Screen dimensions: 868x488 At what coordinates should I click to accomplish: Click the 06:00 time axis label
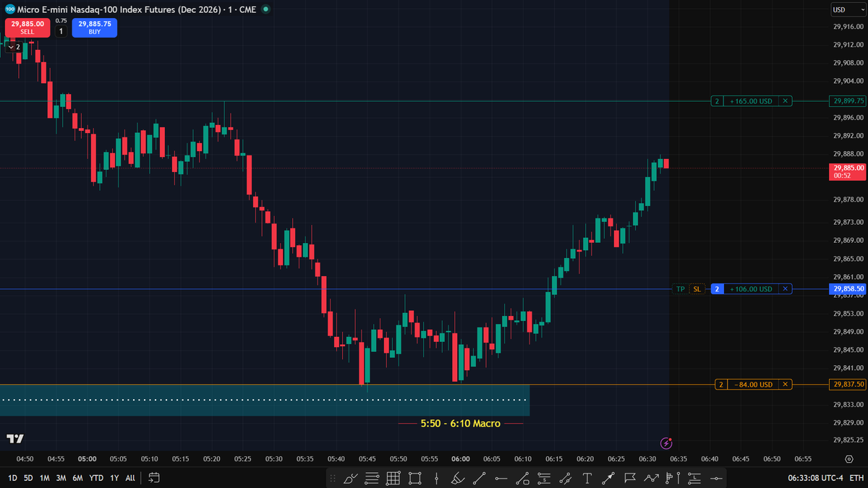461,458
